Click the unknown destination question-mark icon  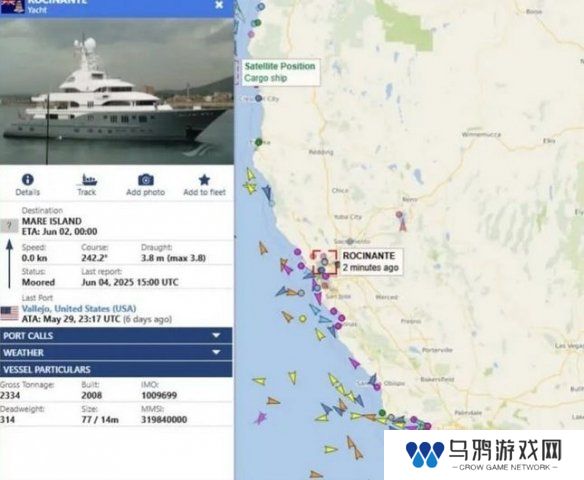[x=9, y=226]
